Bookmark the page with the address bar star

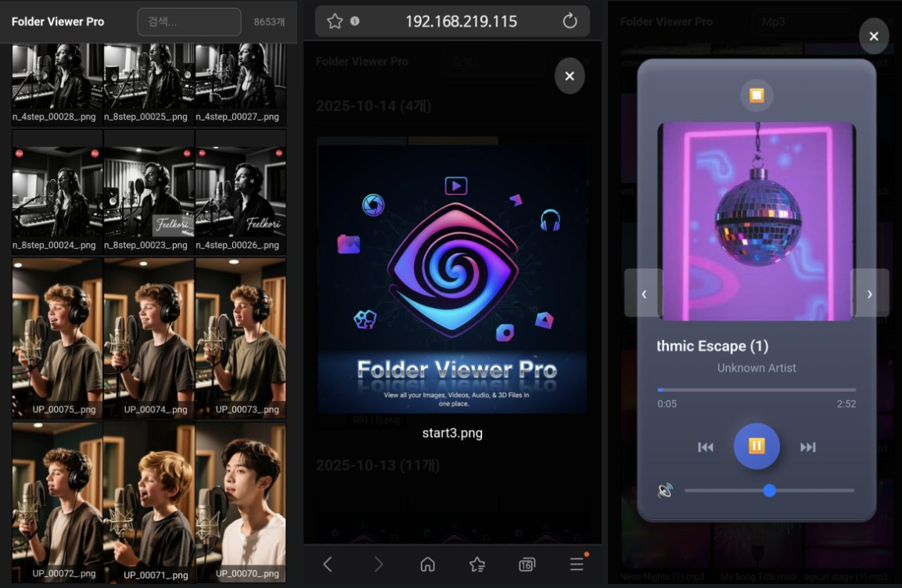pyautogui.click(x=335, y=21)
